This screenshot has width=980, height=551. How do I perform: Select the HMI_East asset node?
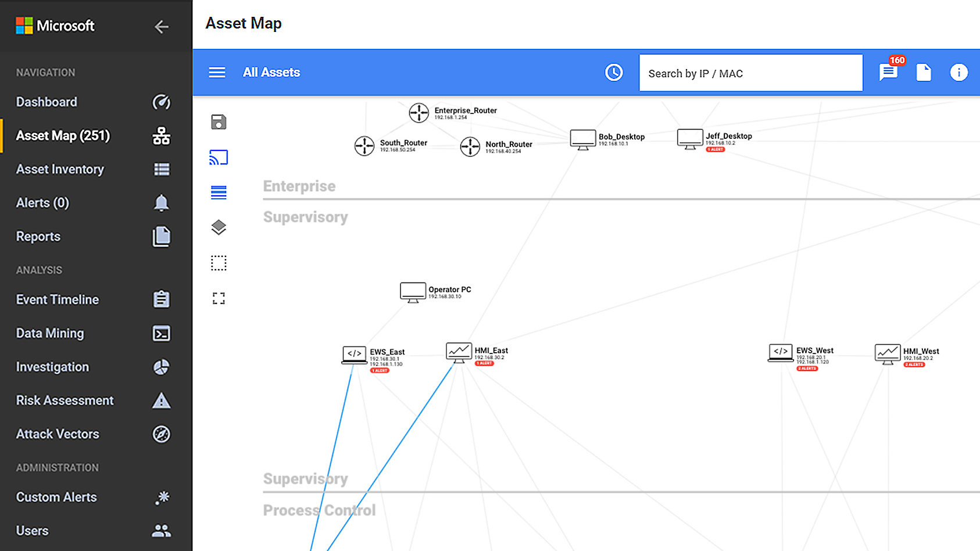coord(459,352)
